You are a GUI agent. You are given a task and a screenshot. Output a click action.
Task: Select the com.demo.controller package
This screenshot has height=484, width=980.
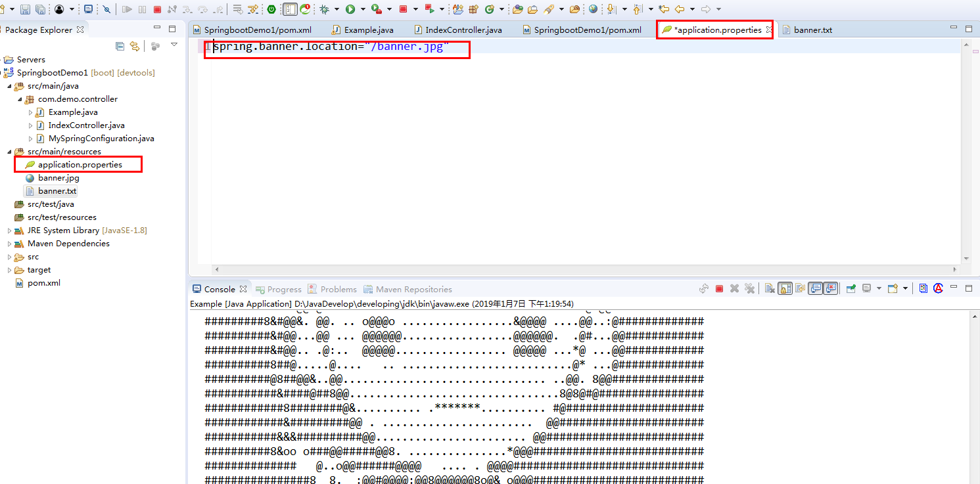point(78,99)
